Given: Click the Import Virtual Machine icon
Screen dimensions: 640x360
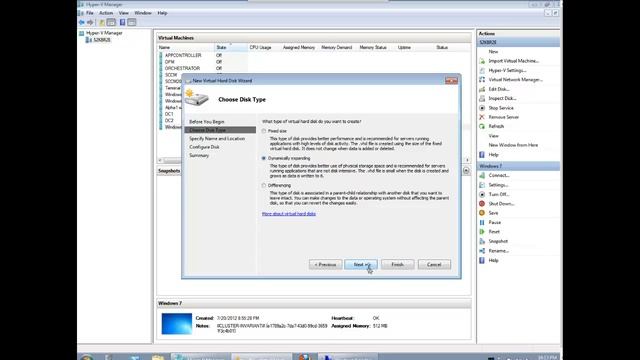Looking at the screenshot, I should click(482, 61).
